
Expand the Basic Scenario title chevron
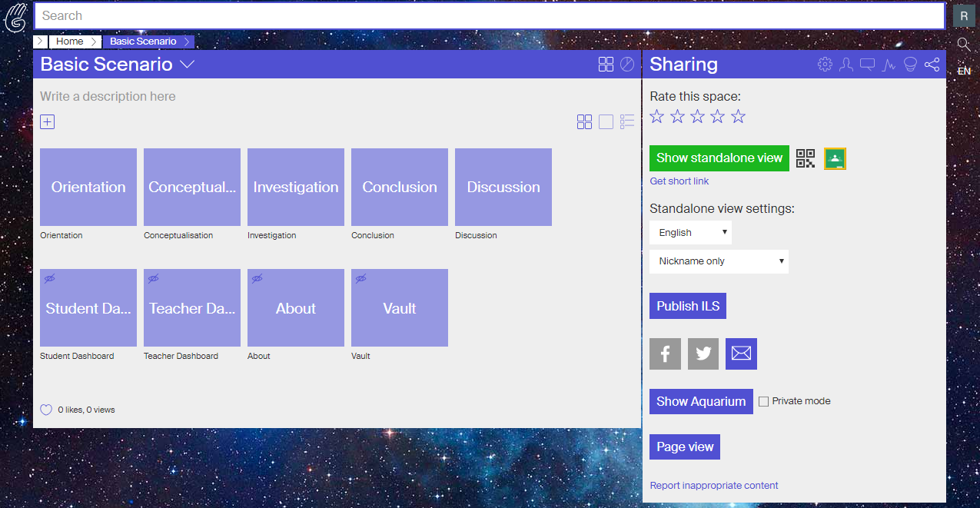pos(187,65)
